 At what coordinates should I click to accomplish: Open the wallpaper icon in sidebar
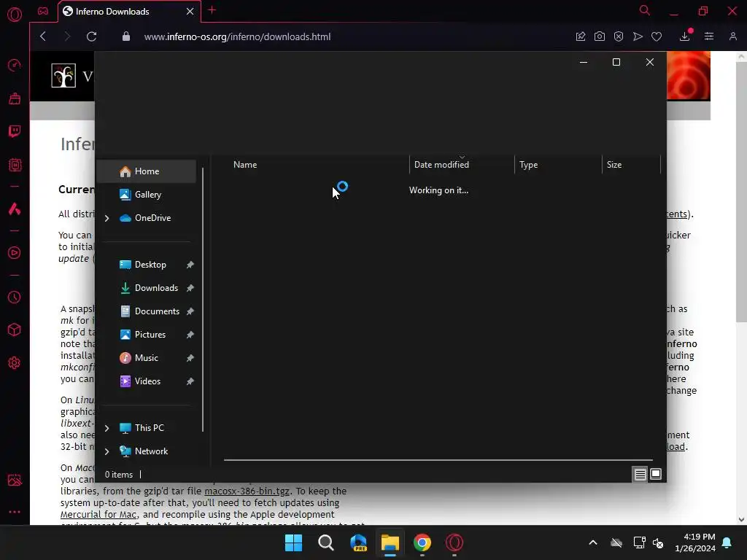pos(15,480)
